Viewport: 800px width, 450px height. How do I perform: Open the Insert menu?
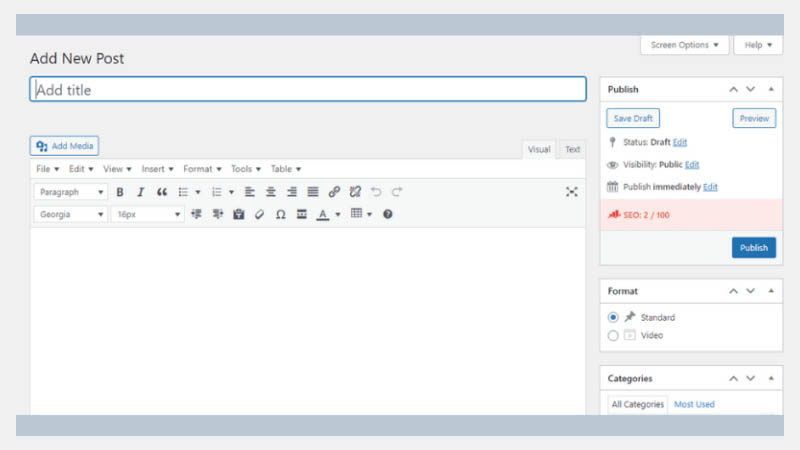(x=157, y=169)
